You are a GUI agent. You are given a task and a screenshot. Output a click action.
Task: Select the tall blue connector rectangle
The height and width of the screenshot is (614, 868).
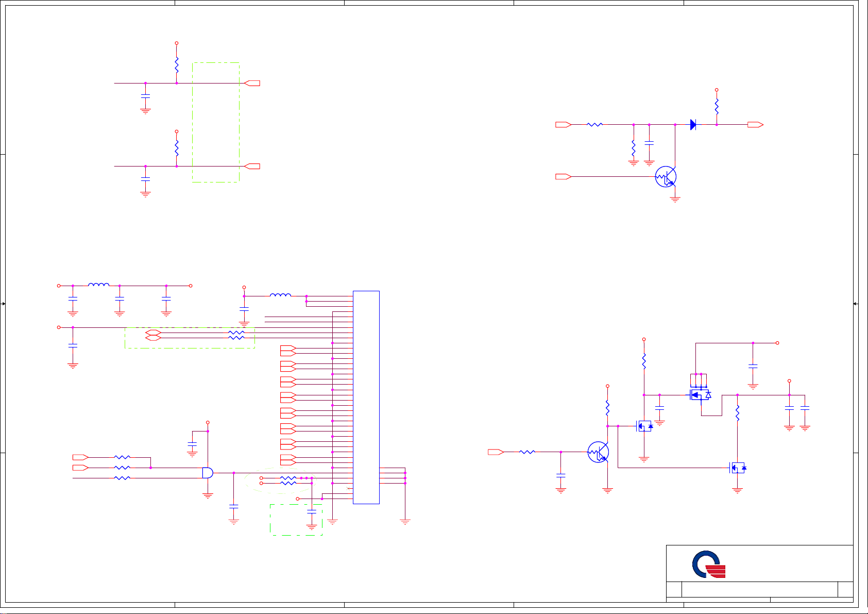[x=366, y=397]
